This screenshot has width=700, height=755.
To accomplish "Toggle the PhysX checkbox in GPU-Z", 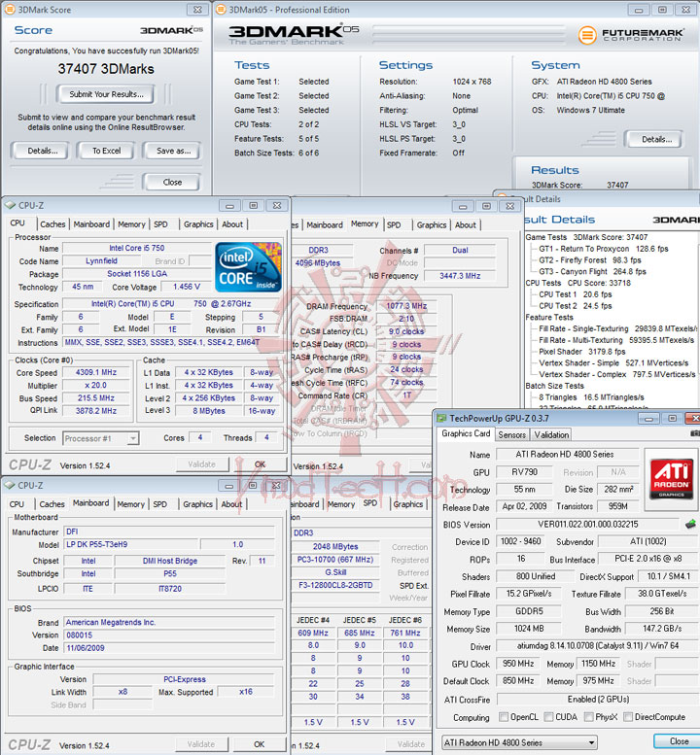I will pos(588,716).
